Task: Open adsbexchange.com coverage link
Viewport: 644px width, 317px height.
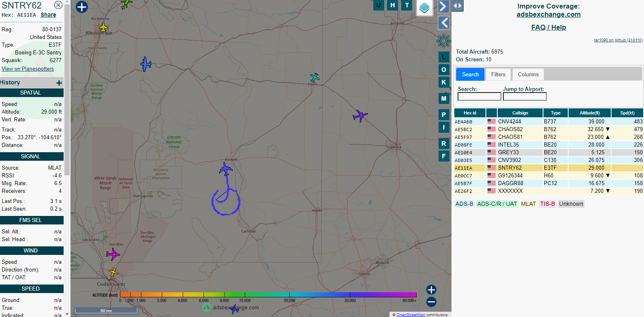Action: 548,14
